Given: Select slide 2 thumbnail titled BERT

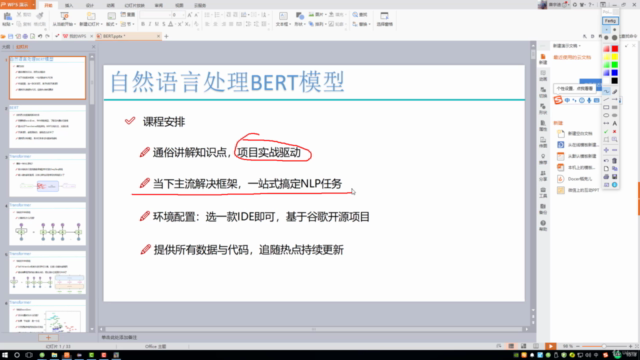Looking at the screenshot, I should point(48,127).
